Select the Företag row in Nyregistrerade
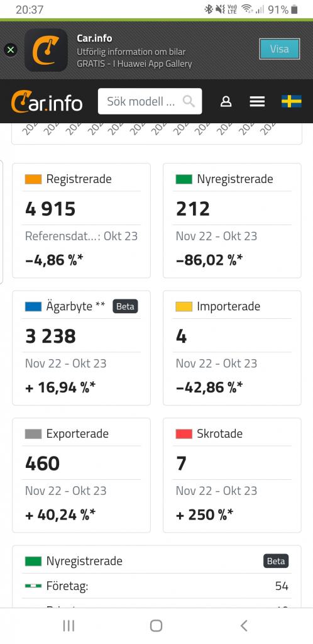The image size is (313, 644). tap(156, 586)
